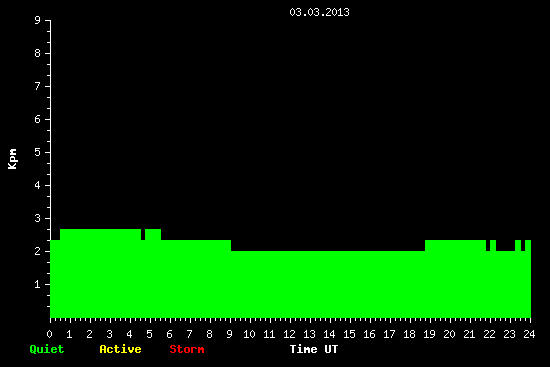Viewport: 550px width, 367px height.
Task: Click the 5 on the Kpm axis
Action: (38, 152)
